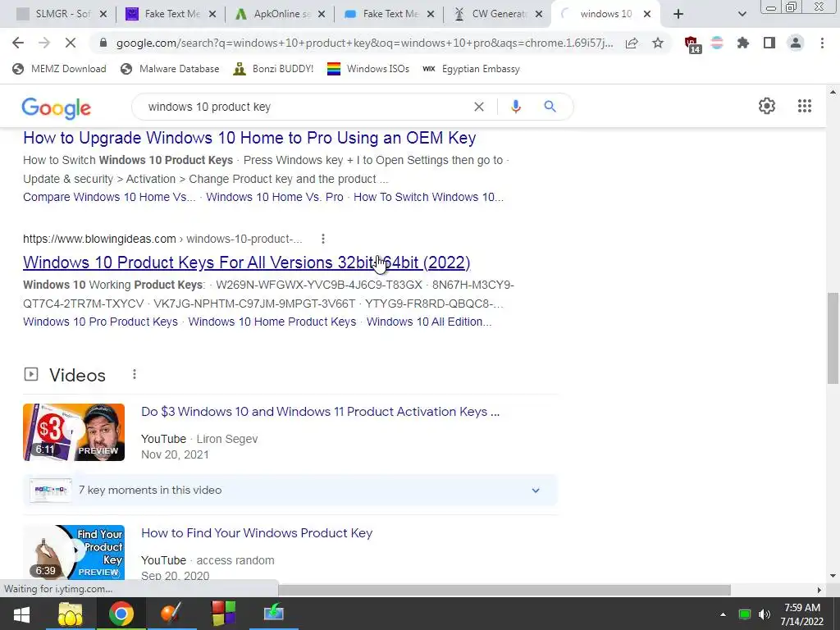Open the Bonzi BUDDY! bookmark
The width and height of the screenshot is (840, 630).
tap(273, 69)
